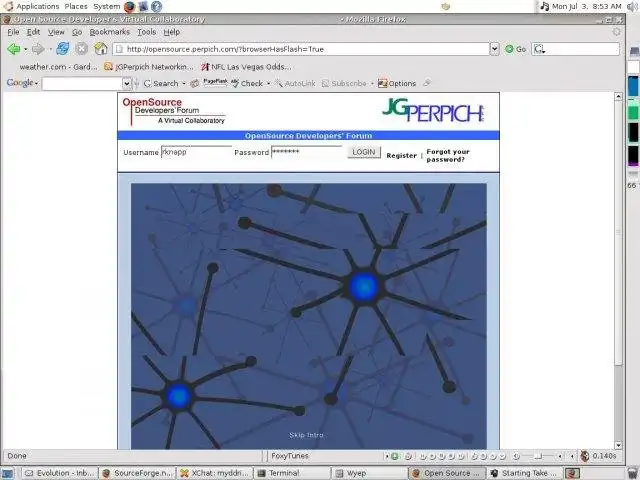Switch to the Terminal taskbar window
This screenshot has height=480, width=640.
(292, 473)
